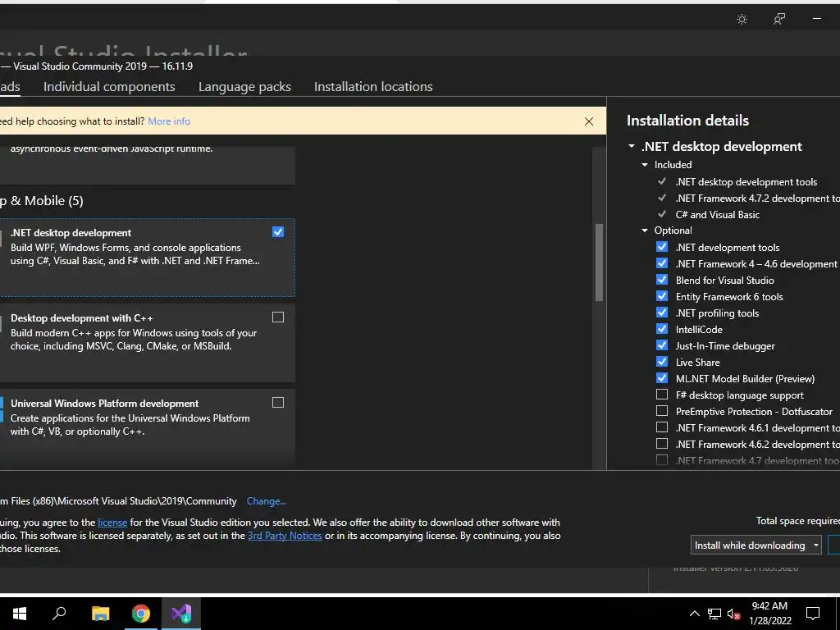Uncheck Blend for Visual Studio
This screenshot has width=840, height=630.
tap(662, 280)
